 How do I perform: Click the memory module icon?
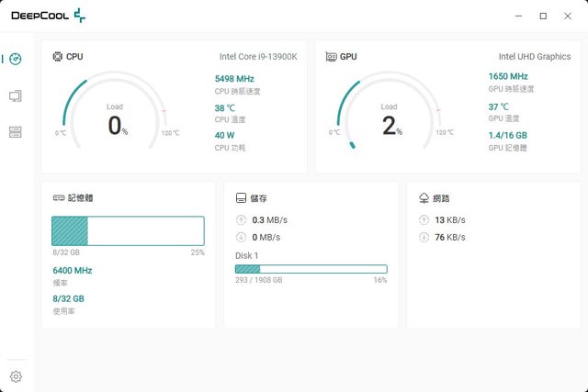[59, 197]
